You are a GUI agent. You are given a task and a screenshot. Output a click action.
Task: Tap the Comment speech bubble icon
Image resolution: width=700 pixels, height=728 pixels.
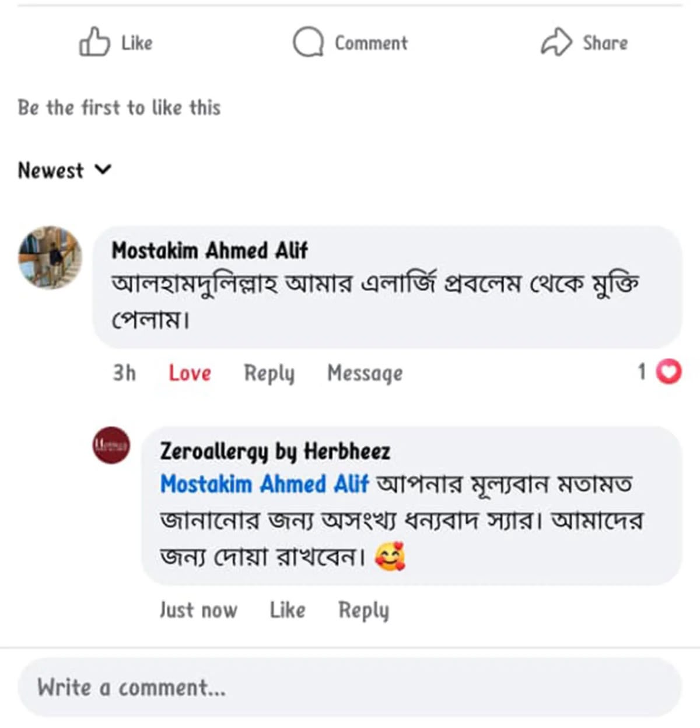pos(308,42)
